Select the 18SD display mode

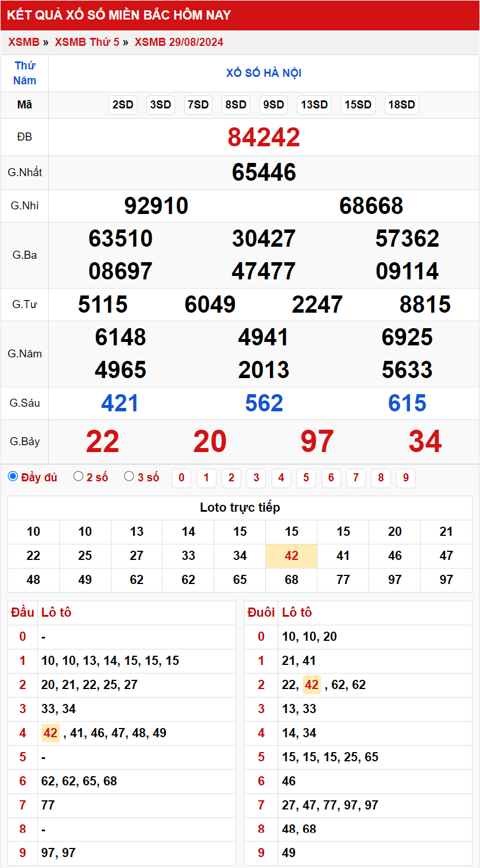401,105
